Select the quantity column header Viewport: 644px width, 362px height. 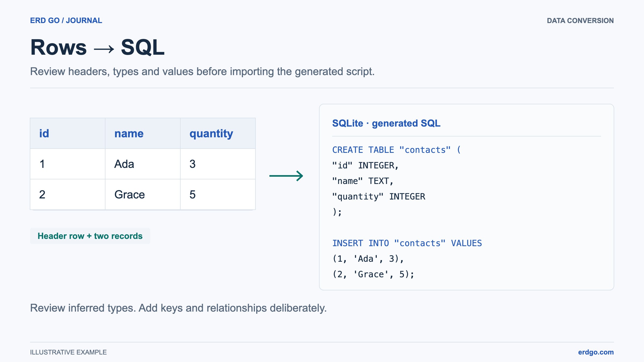tap(218, 133)
